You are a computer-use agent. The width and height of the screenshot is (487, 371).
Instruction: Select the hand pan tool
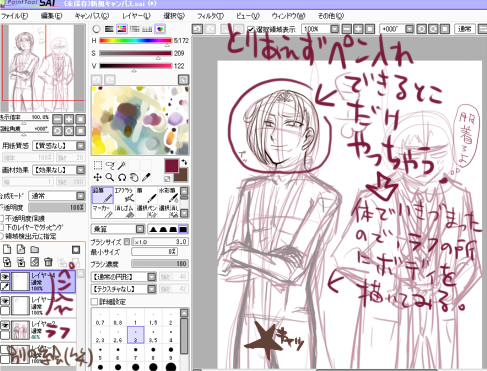[134, 177]
